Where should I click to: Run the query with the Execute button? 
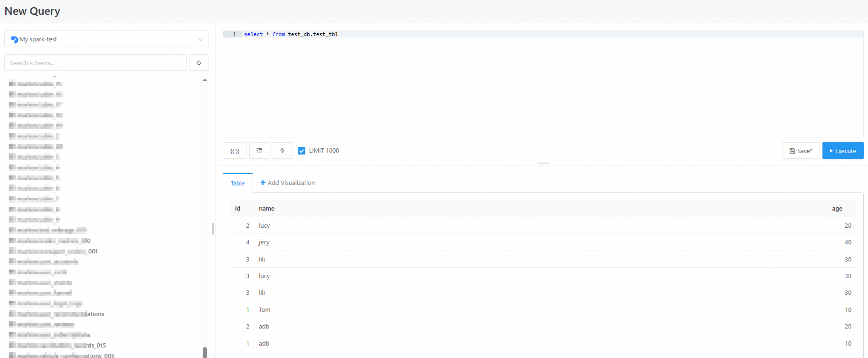(x=843, y=151)
